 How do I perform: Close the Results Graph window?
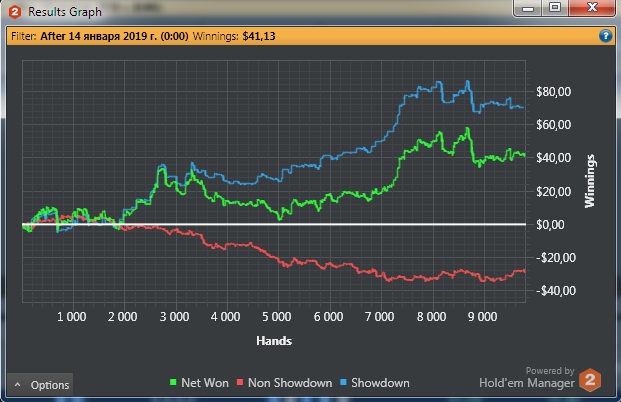coord(592,8)
